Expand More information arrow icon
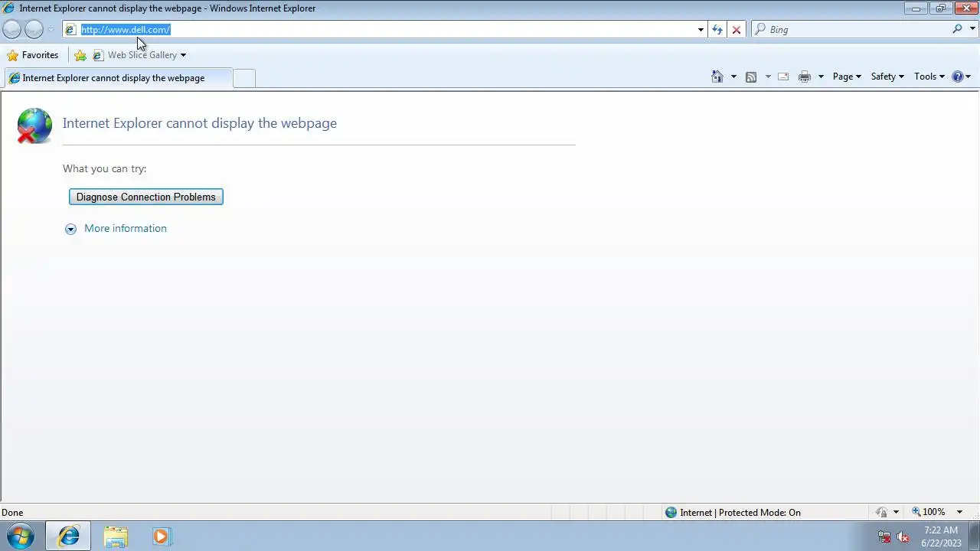Image resolution: width=980 pixels, height=551 pixels. click(x=70, y=229)
